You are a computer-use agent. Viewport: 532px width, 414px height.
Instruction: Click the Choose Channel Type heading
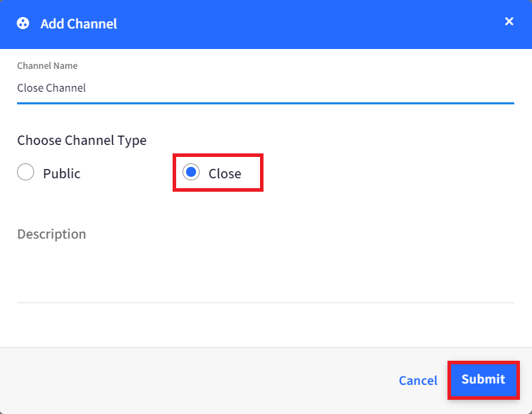[x=82, y=141]
